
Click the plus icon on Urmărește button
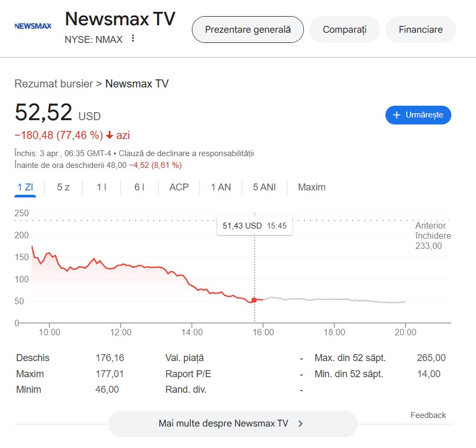click(397, 115)
